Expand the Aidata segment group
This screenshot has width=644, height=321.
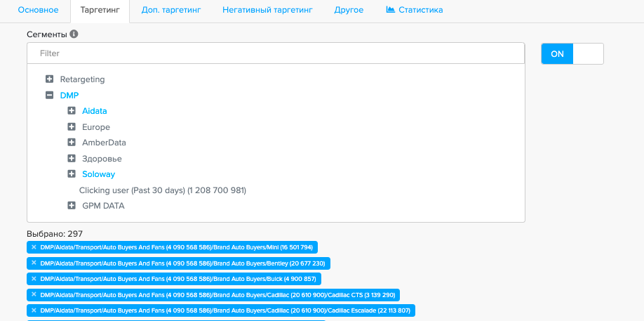[72, 111]
